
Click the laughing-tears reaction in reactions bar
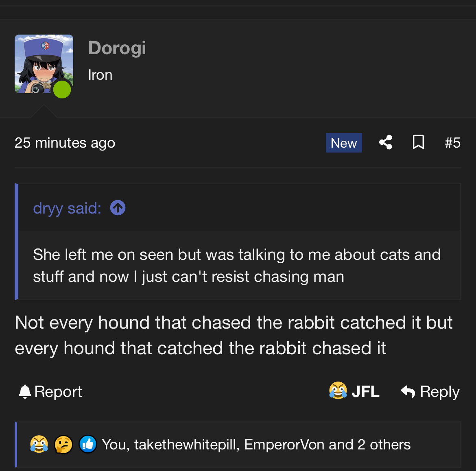click(x=39, y=444)
